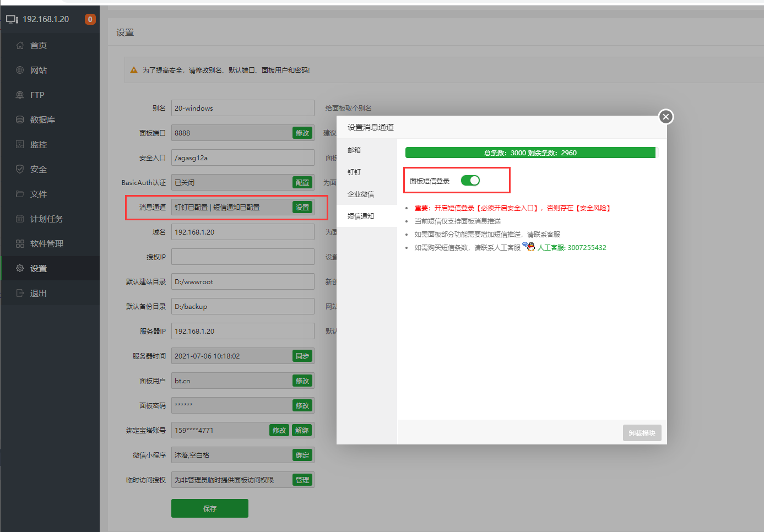Click the gear icon beside 设置

(x=20, y=268)
